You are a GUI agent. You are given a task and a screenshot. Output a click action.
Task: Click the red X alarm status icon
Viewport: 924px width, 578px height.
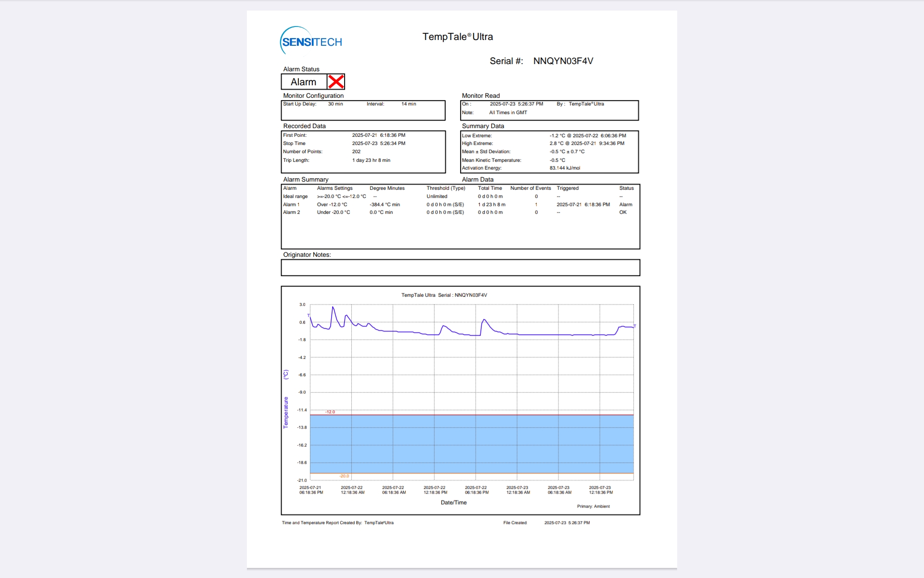coord(336,82)
